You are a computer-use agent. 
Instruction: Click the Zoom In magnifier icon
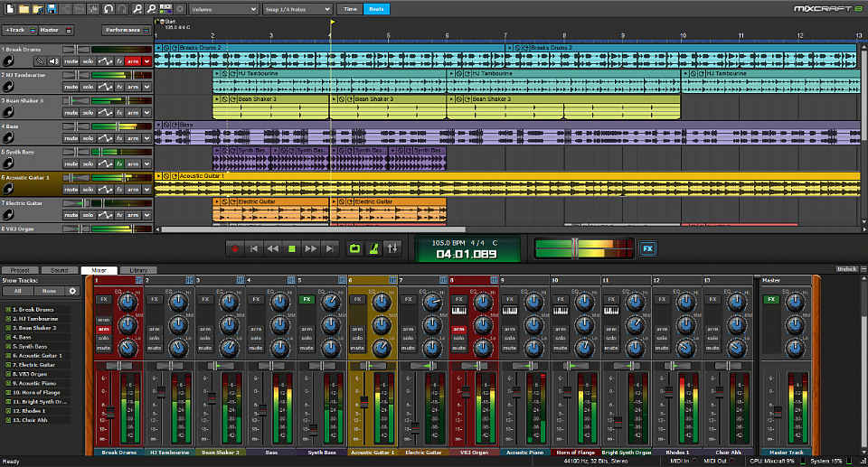click(138, 8)
